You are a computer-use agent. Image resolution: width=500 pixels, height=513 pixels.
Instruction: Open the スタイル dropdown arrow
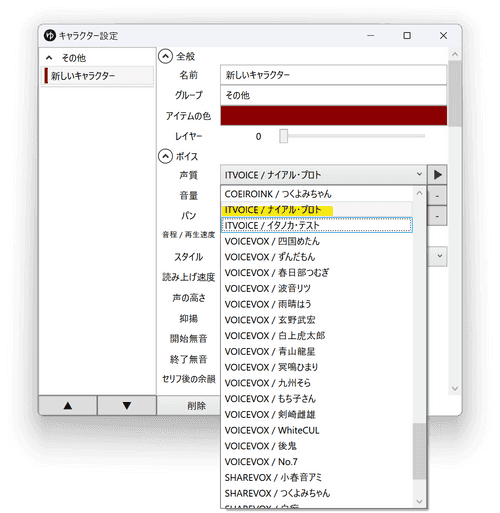440,256
